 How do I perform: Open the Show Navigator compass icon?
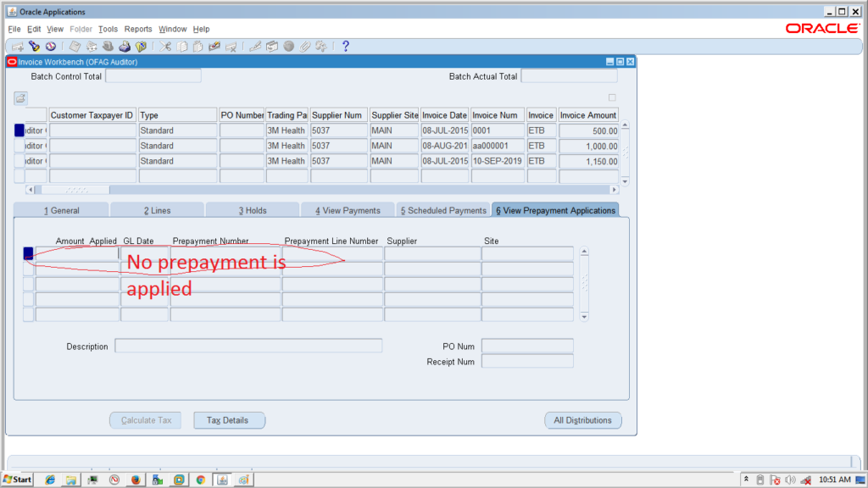tap(50, 47)
